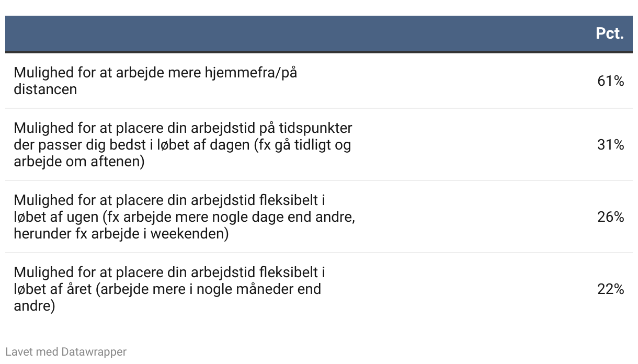Click the dark blue table header bar
This screenshot has height=364, width=638.
(319, 33)
